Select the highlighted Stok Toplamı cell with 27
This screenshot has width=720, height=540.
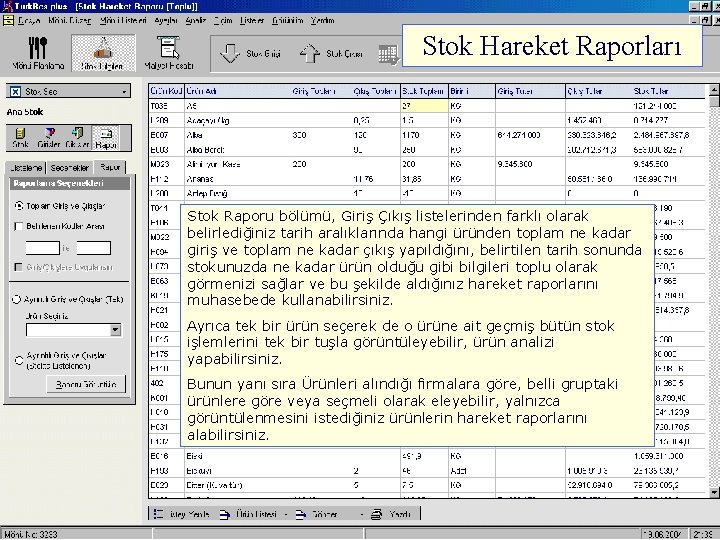pyautogui.click(x=424, y=106)
